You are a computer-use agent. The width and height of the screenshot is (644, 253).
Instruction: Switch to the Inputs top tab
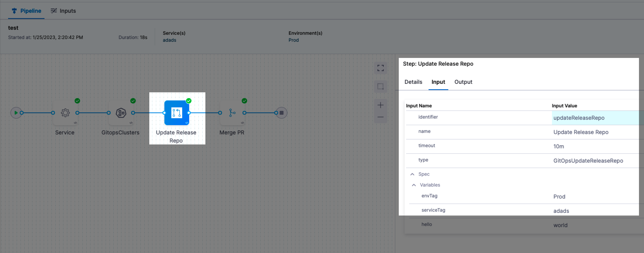63,11
